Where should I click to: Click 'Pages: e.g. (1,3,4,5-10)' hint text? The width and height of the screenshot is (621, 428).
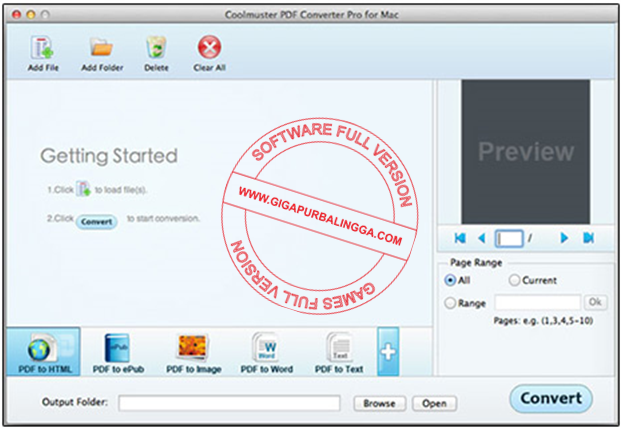tap(543, 321)
